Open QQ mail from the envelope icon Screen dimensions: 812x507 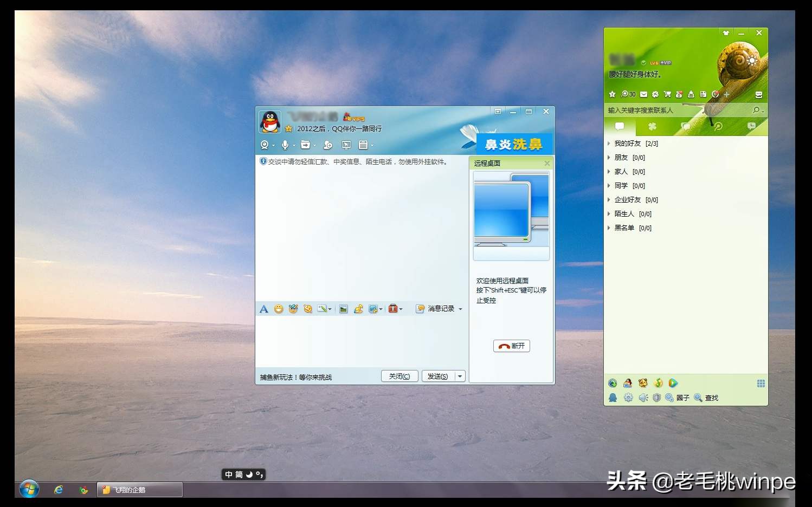coord(643,94)
